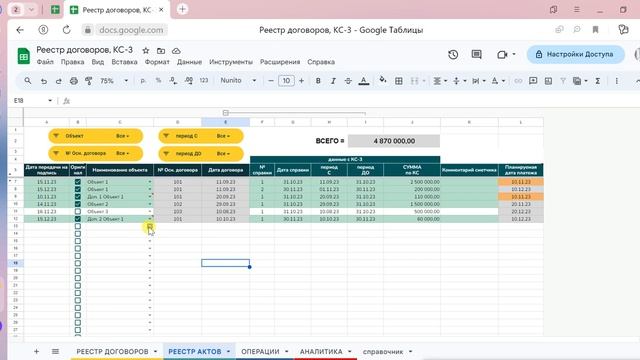Open the text color picker
Viewport: 640px width, 360px height.
point(364,81)
